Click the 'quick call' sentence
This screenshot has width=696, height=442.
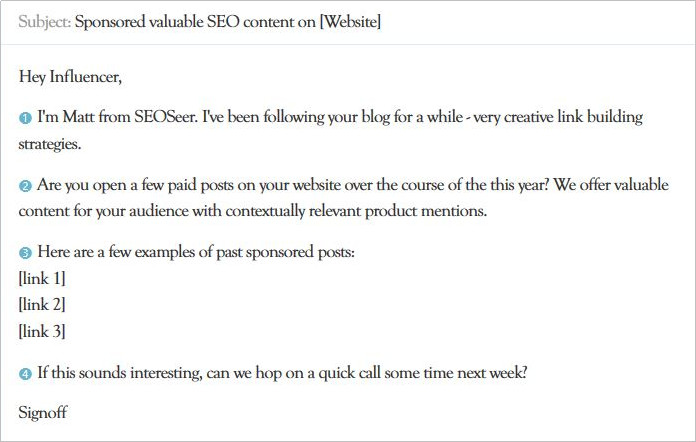[x=282, y=373]
